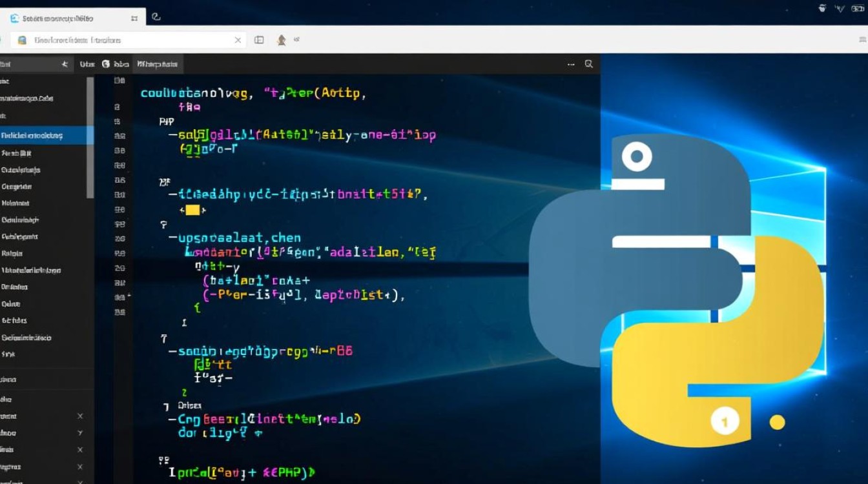Select the globe icon in the dark editor toolbar

pyautogui.click(x=105, y=64)
